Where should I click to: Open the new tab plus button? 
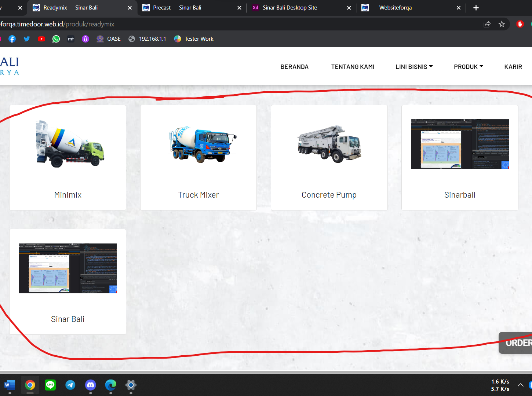(476, 8)
